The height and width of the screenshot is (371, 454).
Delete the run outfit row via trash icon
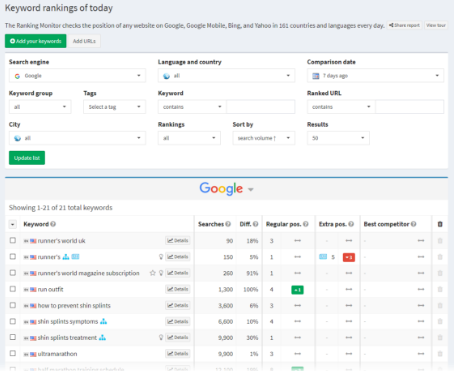[x=440, y=289]
